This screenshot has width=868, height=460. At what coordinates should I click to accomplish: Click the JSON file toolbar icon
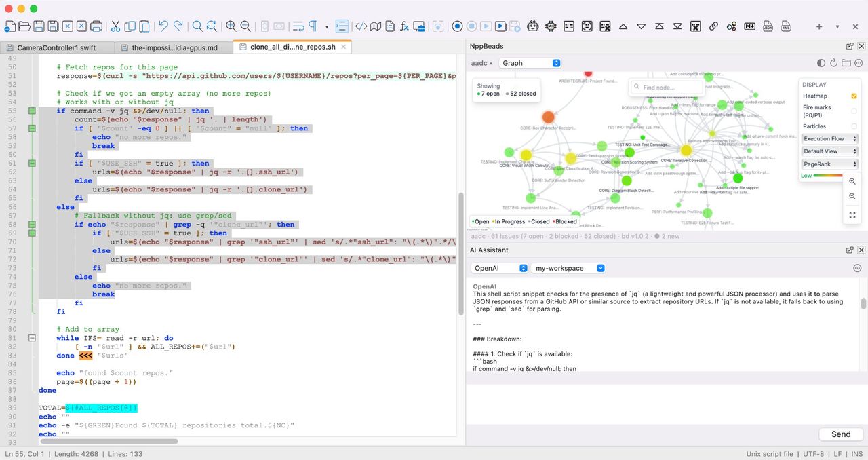(768, 26)
